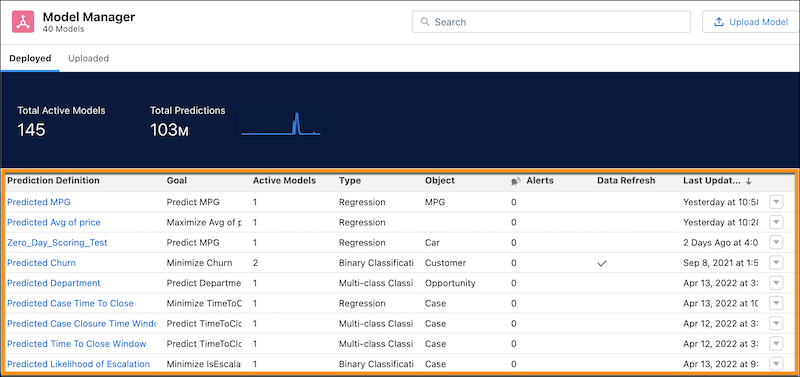Open the Predicted Case Closure Time Window link
800x377 pixels.
[x=81, y=323]
